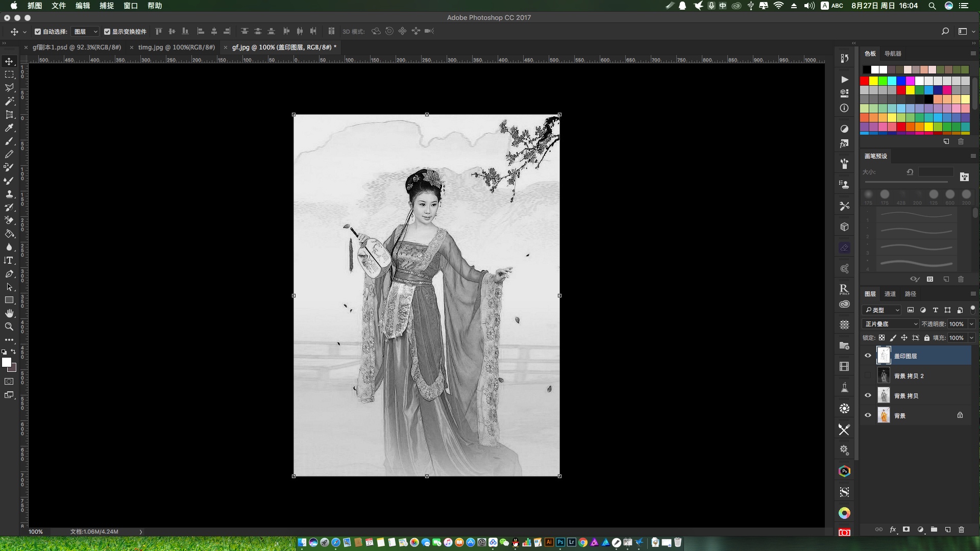Click the foreground color box

[6, 362]
